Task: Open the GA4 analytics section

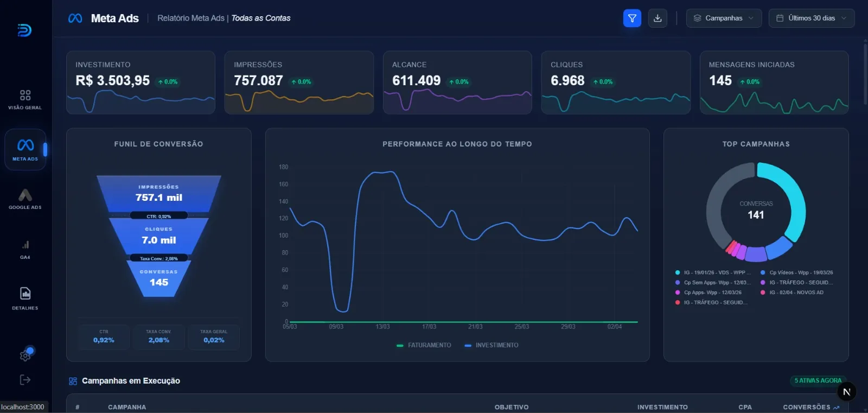Action: click(25, 250)
